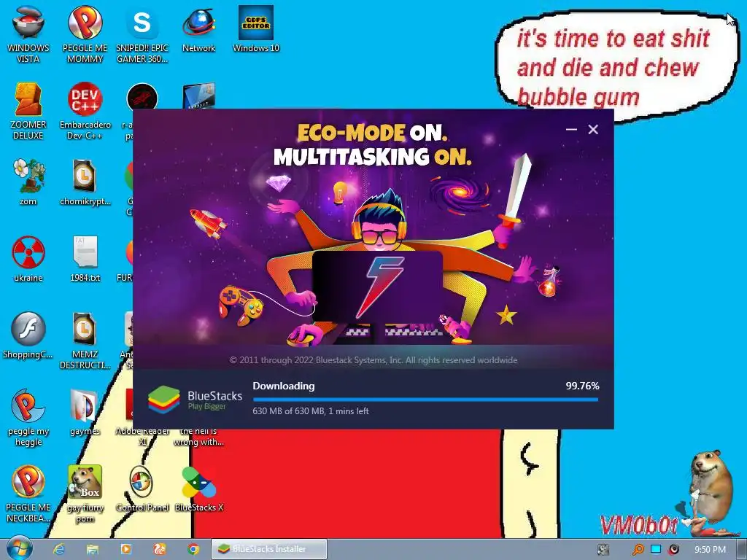Open Windows Media Player taskbar icon

[x=125, y=549]
